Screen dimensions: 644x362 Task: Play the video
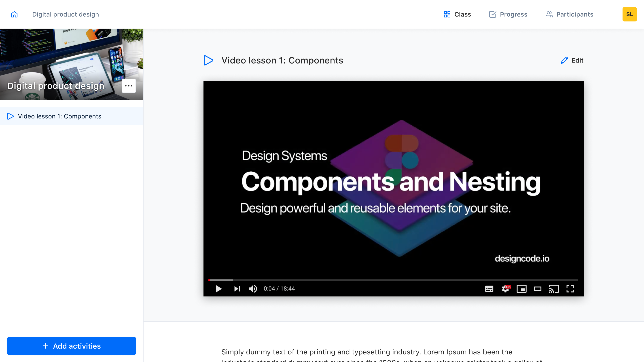point(219,289)
